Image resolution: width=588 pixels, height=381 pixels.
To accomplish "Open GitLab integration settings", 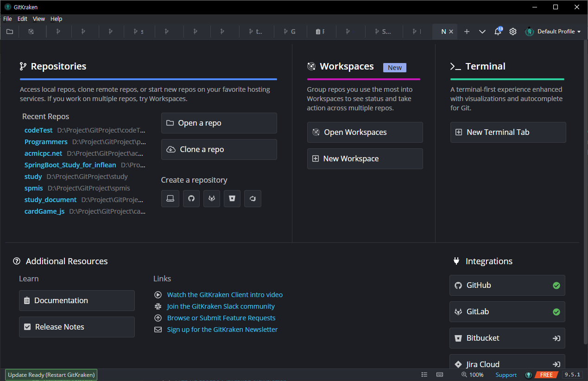I will tap(507, 311).
